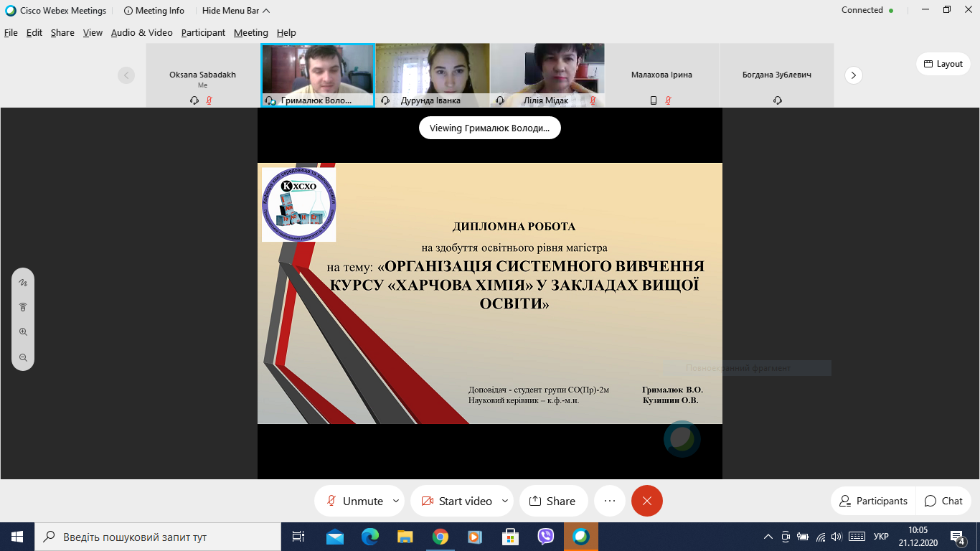This screenshot has width=980, height=551.
Task: Open the remote control icon in left toolbar
Action: point(23,307)
